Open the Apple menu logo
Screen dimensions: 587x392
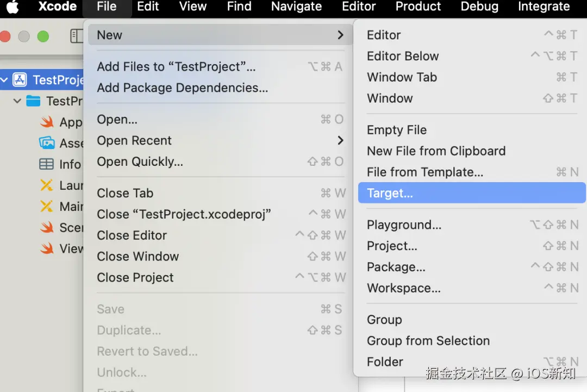point(12,7)
